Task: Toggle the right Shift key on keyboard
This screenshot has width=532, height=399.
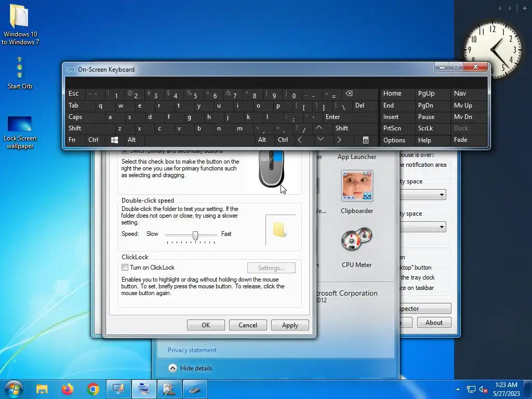Action: coord(355,128)
